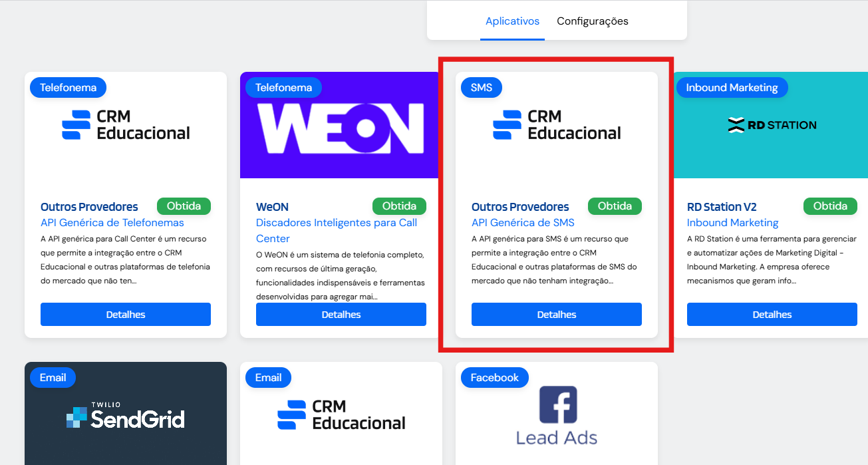This screenshot has height=465, width=868.
Task: Click CRM Educacional logo in SMS card
Action: [557, 125]
